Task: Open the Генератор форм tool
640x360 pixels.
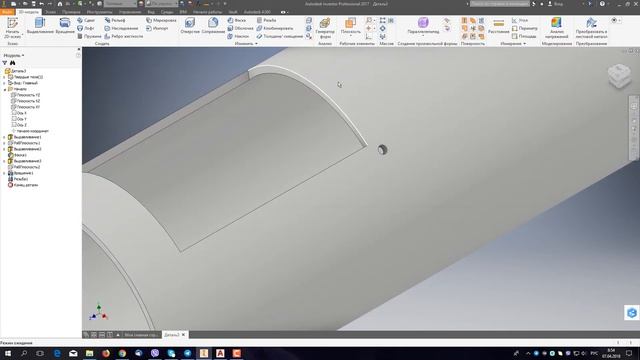Action: point(325,28)
